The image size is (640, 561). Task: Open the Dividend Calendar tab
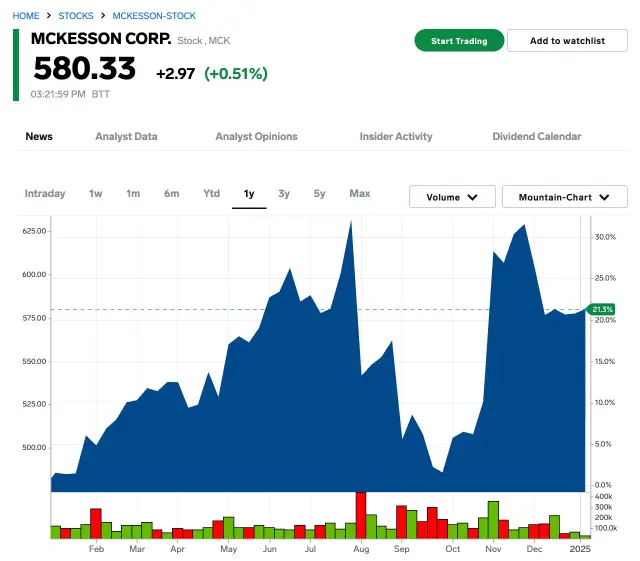coord(537,136)
